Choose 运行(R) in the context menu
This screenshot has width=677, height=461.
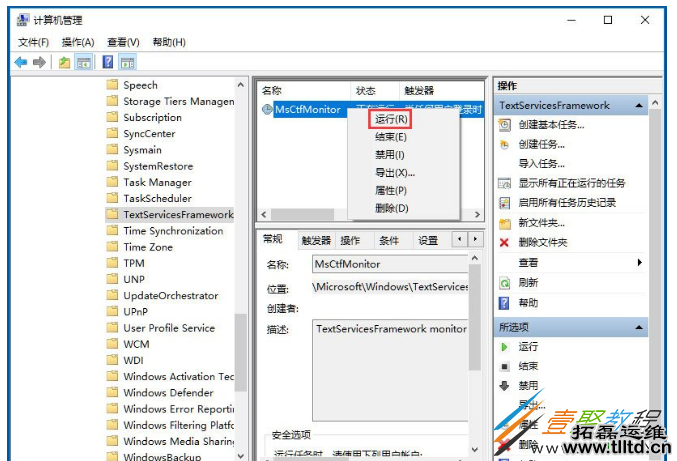pyautogui.click(x=391, y=119)
